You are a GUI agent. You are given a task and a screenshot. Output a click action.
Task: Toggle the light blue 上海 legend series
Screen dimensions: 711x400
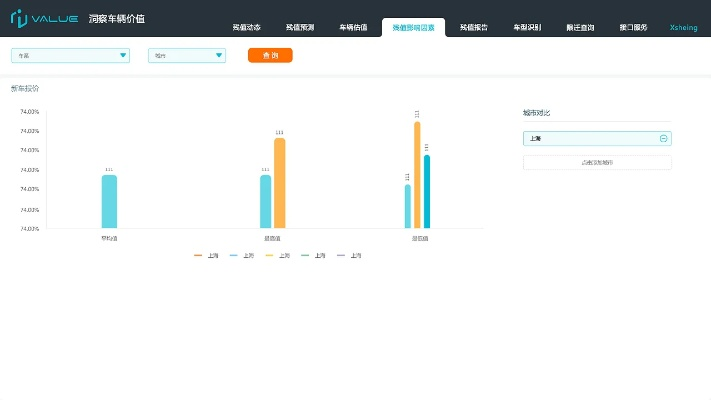pos(241,256)
